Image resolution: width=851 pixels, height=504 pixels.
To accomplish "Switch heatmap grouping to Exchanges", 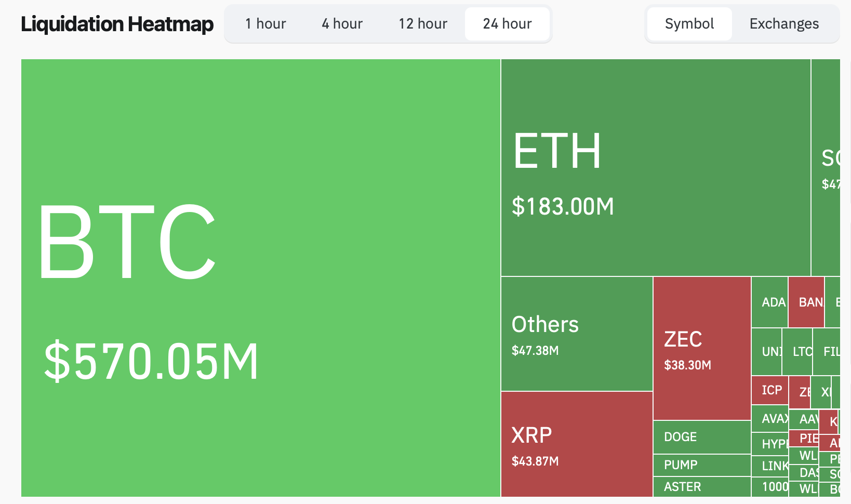I will point(784,24).
